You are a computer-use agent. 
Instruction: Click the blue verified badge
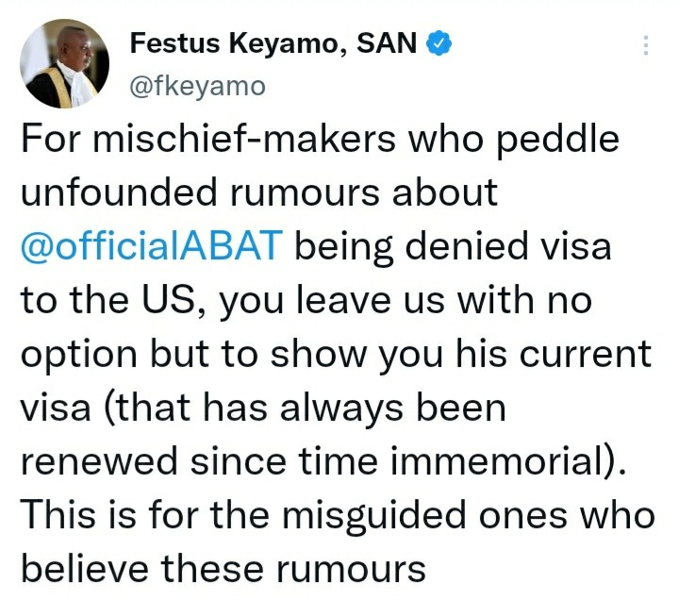point(439,43)
